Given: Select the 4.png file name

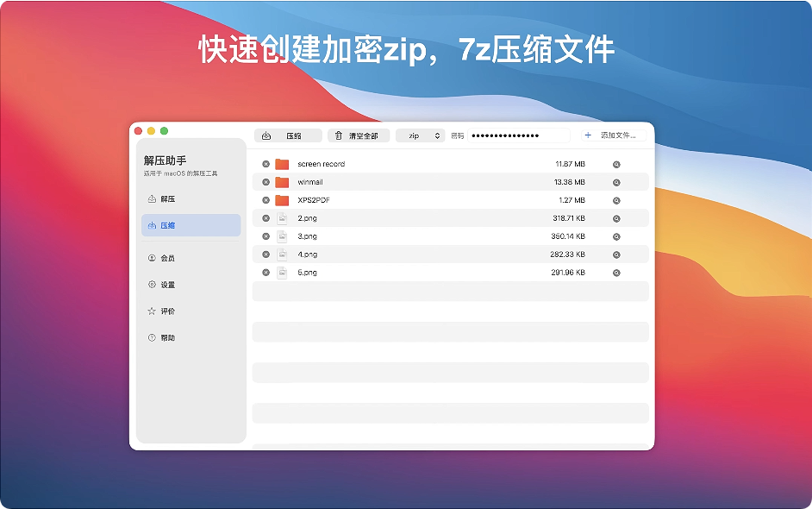Looking at the screenshot, I should [307, 255].
